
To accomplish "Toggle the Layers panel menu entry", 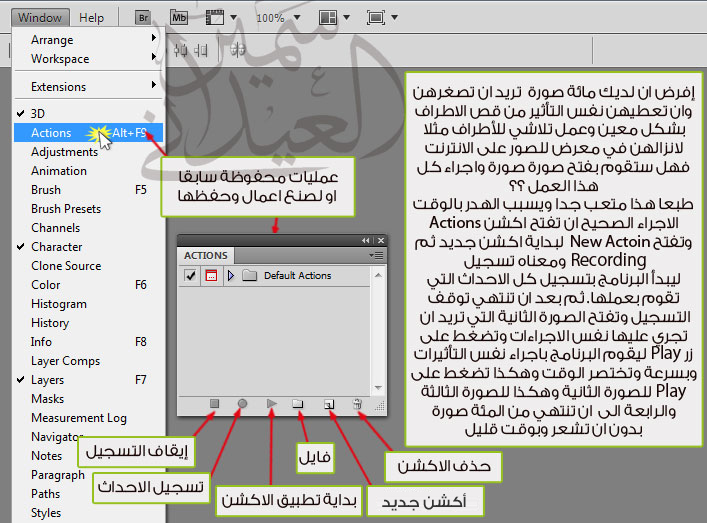I will (x=50, y=380).
